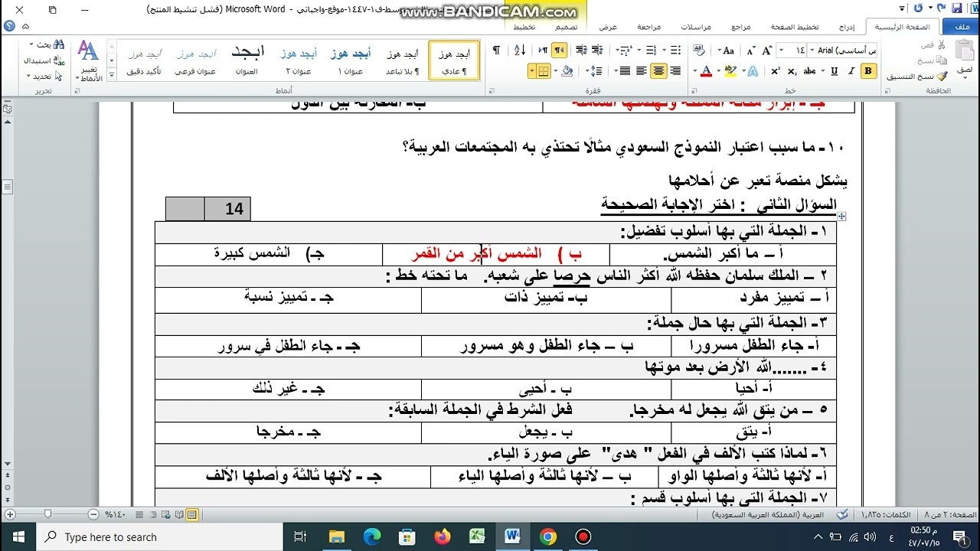Decrease paragraph indent

(x=598, y=51)
